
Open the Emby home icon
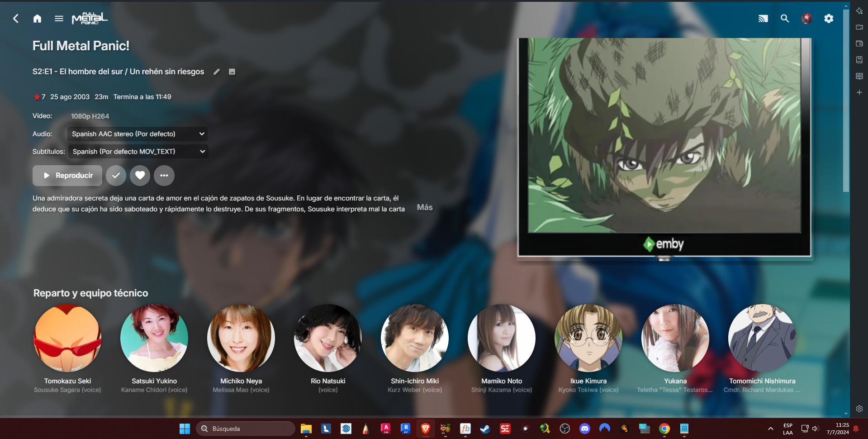click(37, 19)
